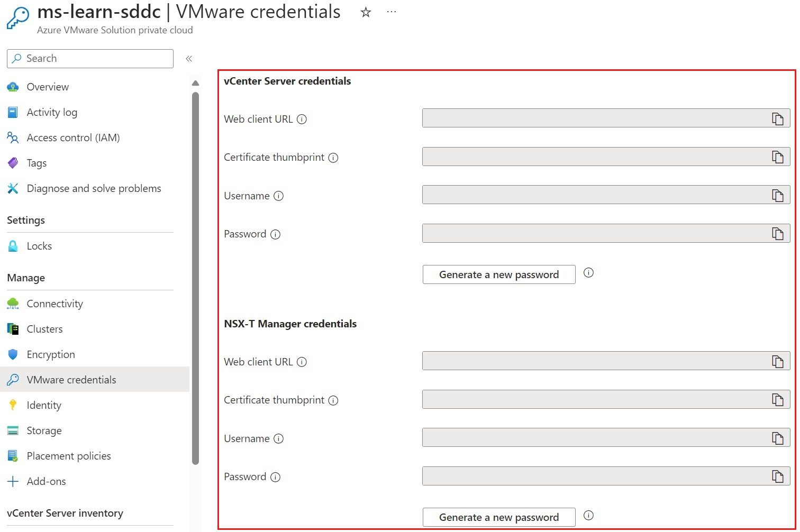Open Connectivity under Manage

pos(54,304)
